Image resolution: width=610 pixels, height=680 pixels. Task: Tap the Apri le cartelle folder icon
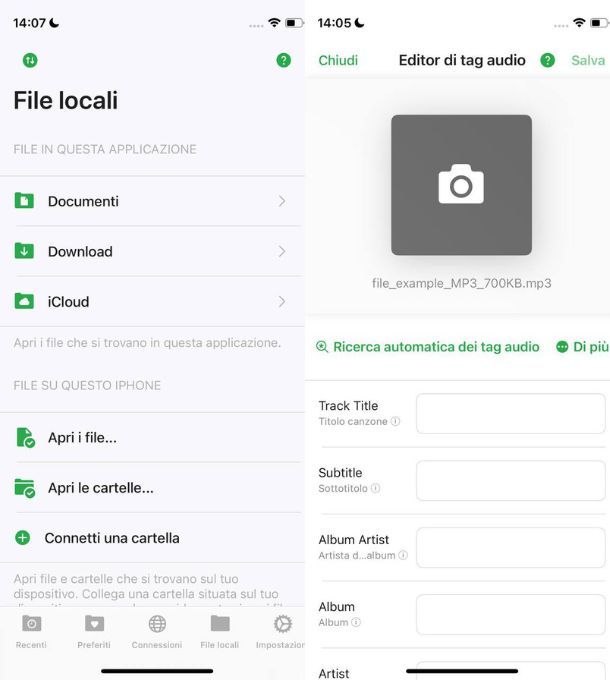[x=24, y=488]
